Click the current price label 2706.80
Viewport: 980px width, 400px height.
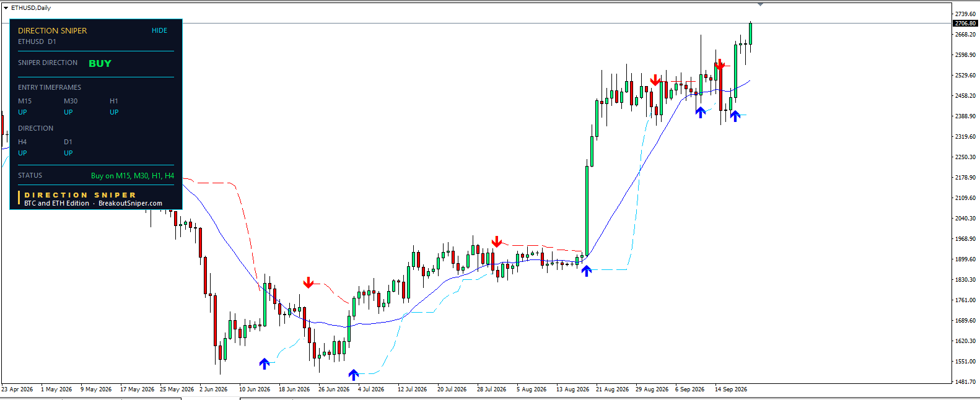click(x=965, y=24)
